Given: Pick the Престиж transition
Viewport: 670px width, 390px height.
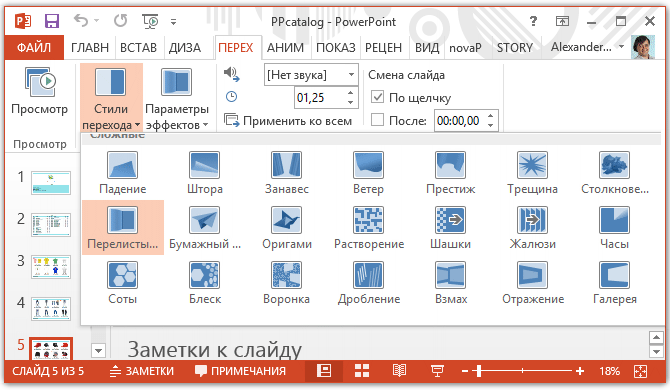Looking at the screenshot, I should coord(450,173).
